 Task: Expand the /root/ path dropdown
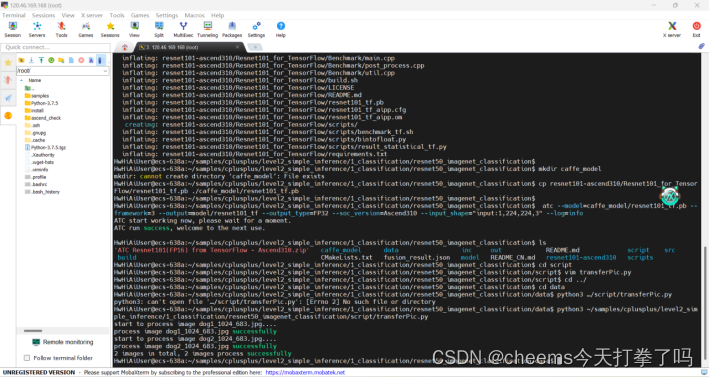(x=105, y=71)
